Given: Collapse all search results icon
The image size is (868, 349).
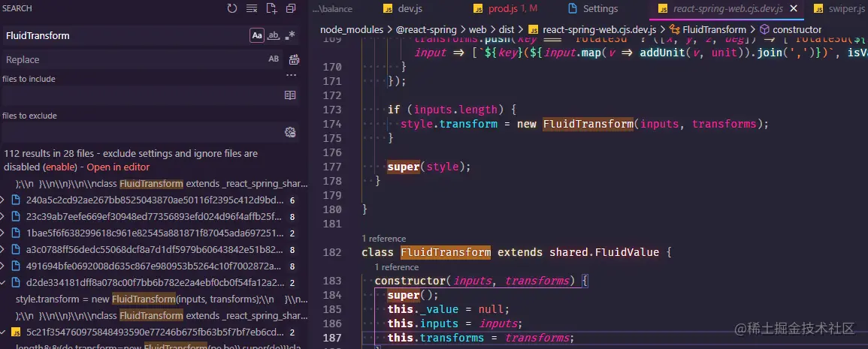Looking at the screenshot, I should coord(291,8).
